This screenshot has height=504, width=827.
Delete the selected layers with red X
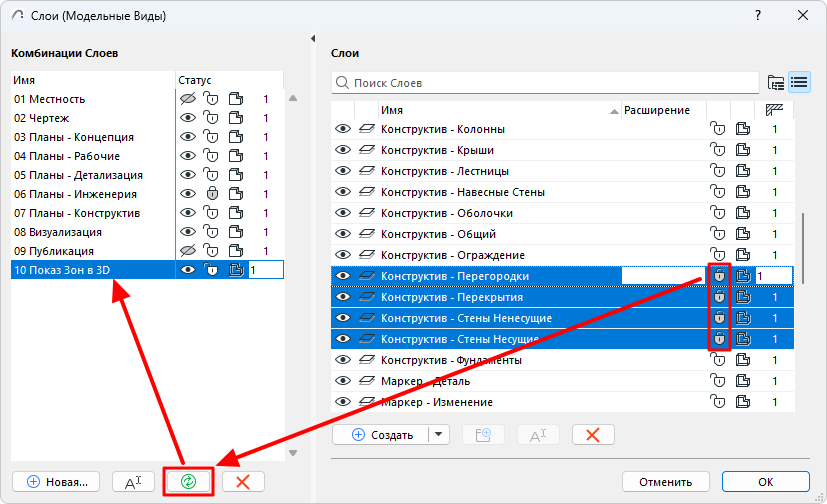click(593, 435)
